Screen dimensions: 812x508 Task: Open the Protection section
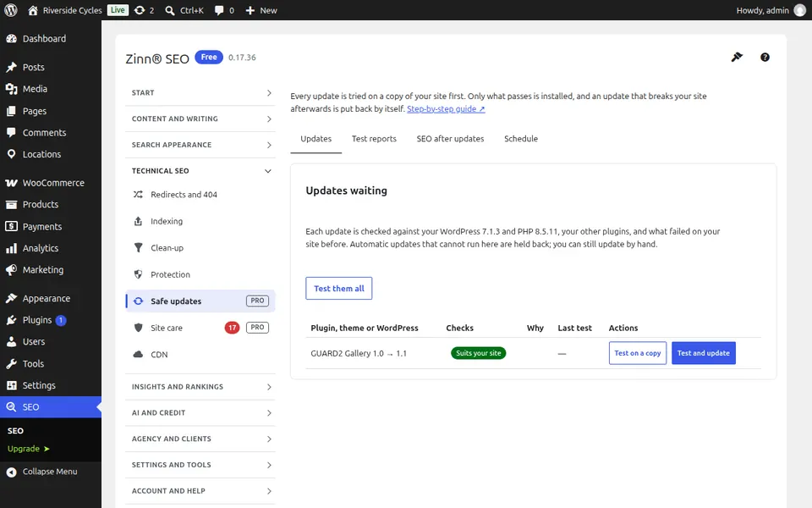pos(200,274)
